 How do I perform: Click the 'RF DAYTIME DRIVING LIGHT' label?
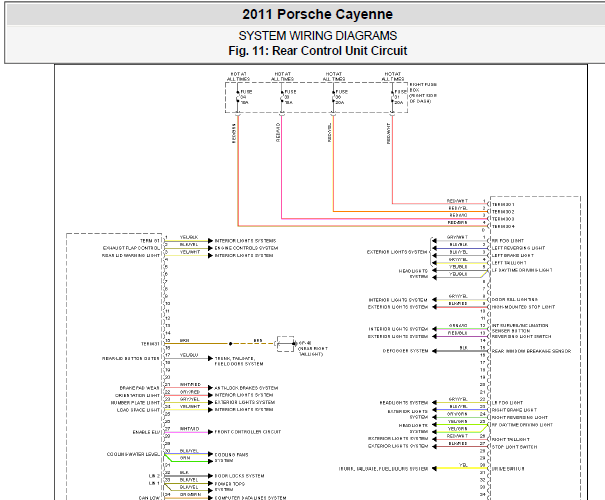click(x=522, y=425)
